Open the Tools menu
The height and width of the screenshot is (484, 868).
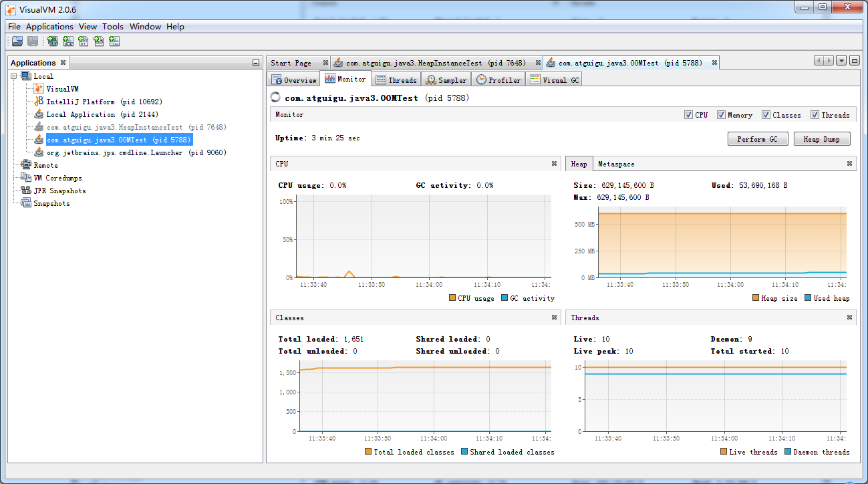point(113,27)
